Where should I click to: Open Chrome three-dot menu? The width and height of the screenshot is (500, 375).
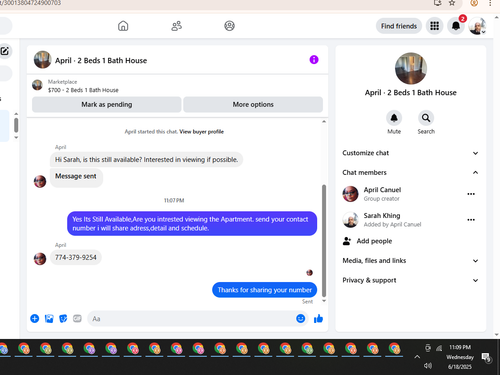tap(490, 3)
